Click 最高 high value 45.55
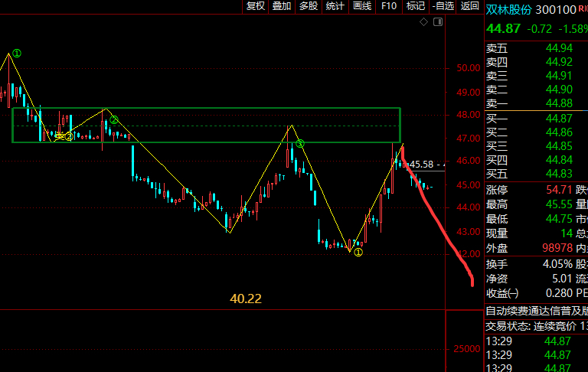Screen dimensions: 588x372 tap(559, 204)
